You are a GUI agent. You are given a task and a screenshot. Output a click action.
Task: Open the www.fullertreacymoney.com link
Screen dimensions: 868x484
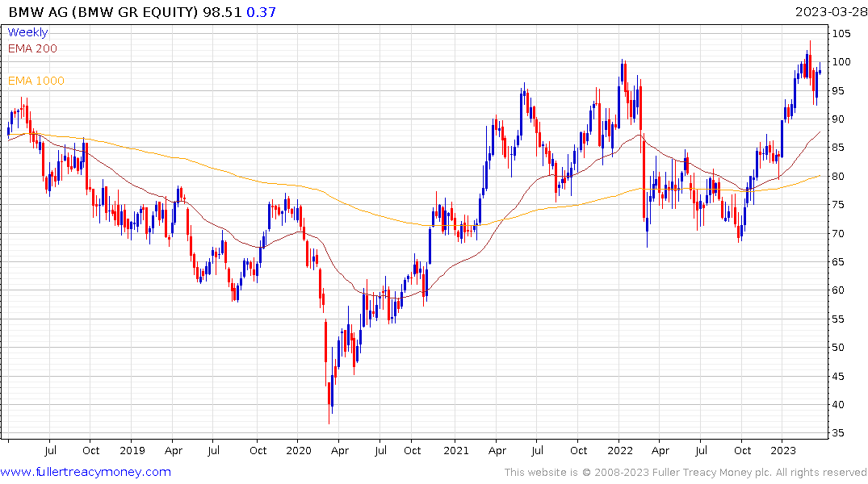tap(86, 472)
